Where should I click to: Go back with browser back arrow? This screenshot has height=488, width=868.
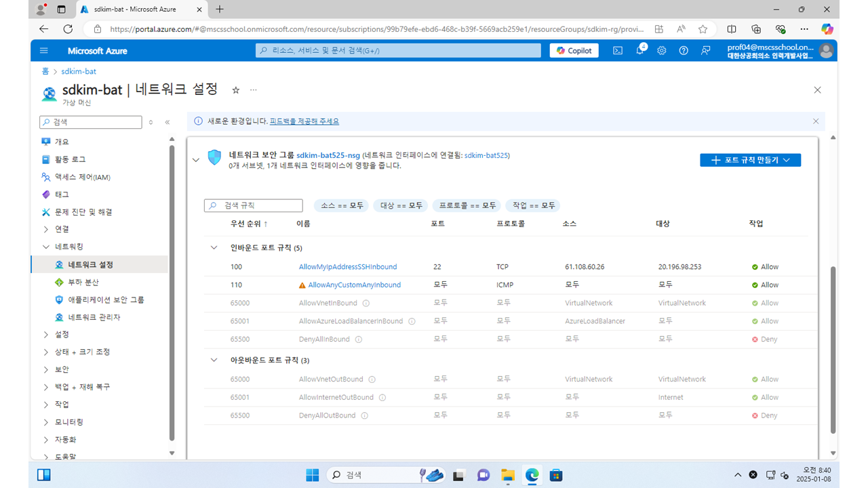[x=44, y=29]
